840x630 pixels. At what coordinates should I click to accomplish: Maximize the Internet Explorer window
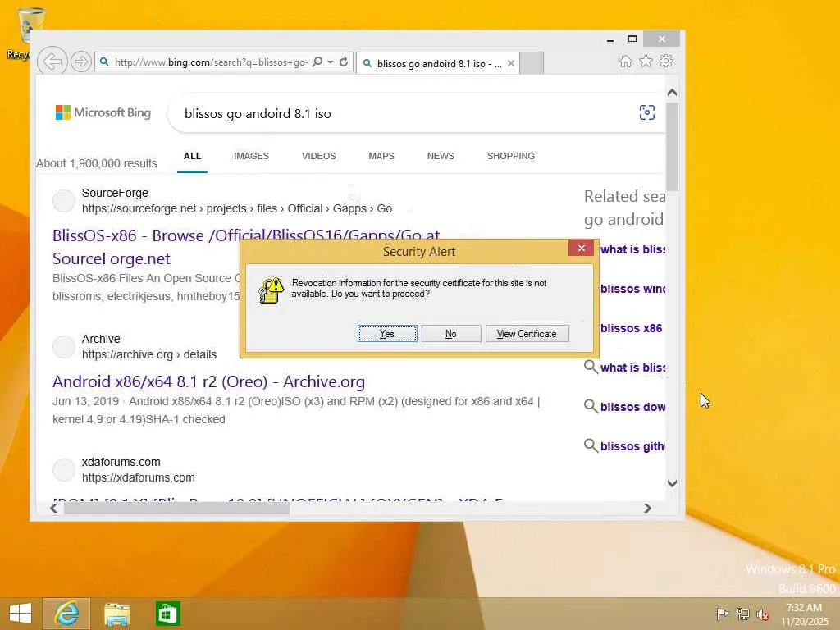[x=632, y=39]
